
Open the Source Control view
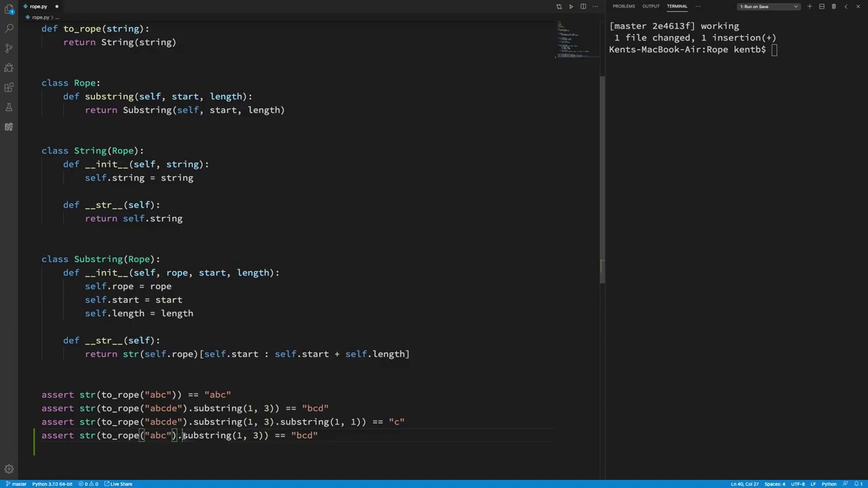point(9,48)
